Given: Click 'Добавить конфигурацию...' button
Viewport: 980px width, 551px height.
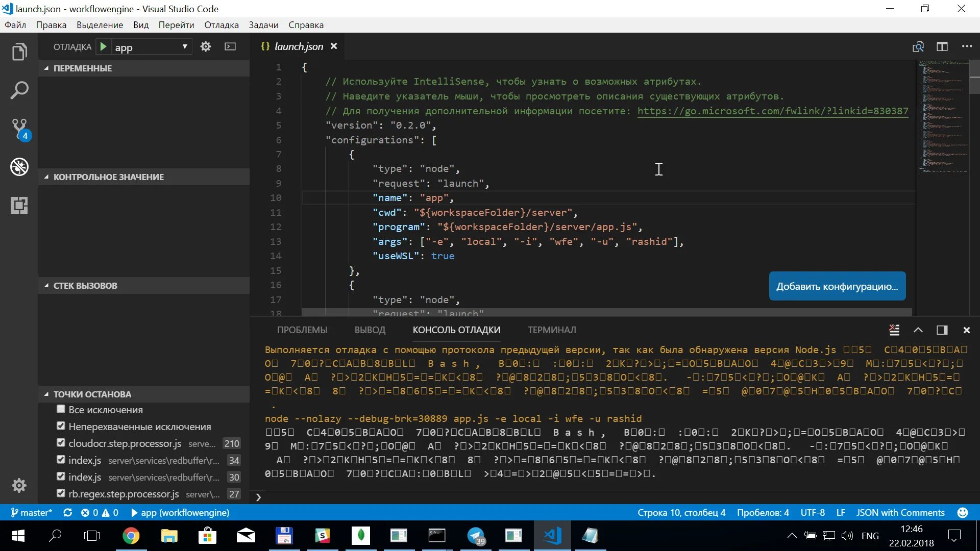Looking at the screenshot, I should pos(837,286).
